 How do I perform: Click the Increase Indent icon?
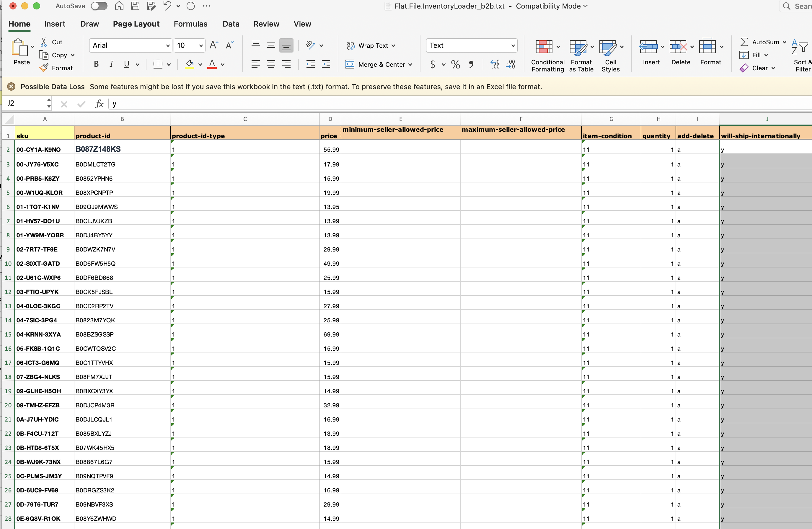click(x=326, y=64)
